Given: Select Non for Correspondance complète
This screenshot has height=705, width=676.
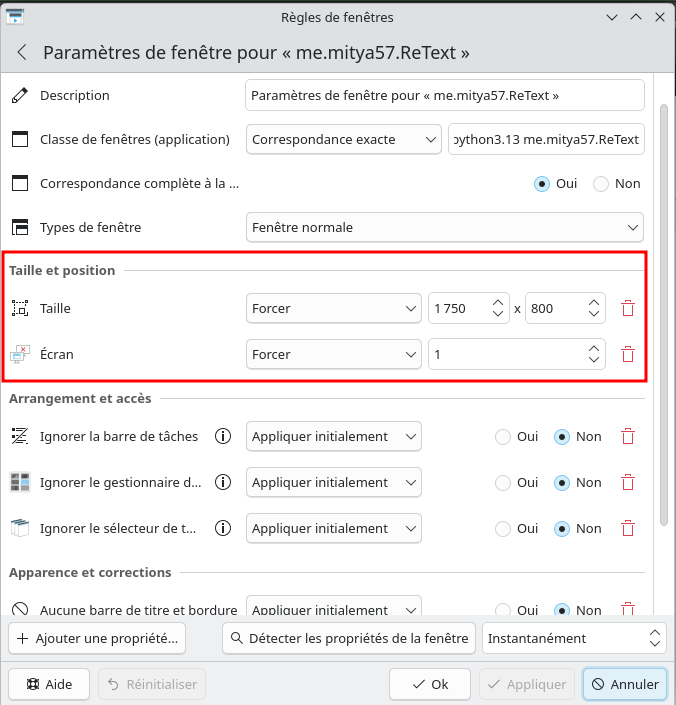Looking at the screenshot, I should (x=601, y=184).
